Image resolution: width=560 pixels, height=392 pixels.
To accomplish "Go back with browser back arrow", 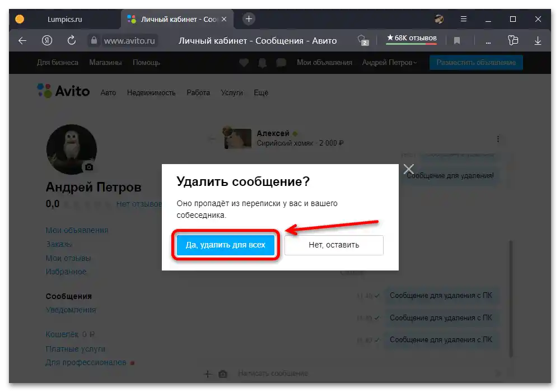I will point(22,41).
